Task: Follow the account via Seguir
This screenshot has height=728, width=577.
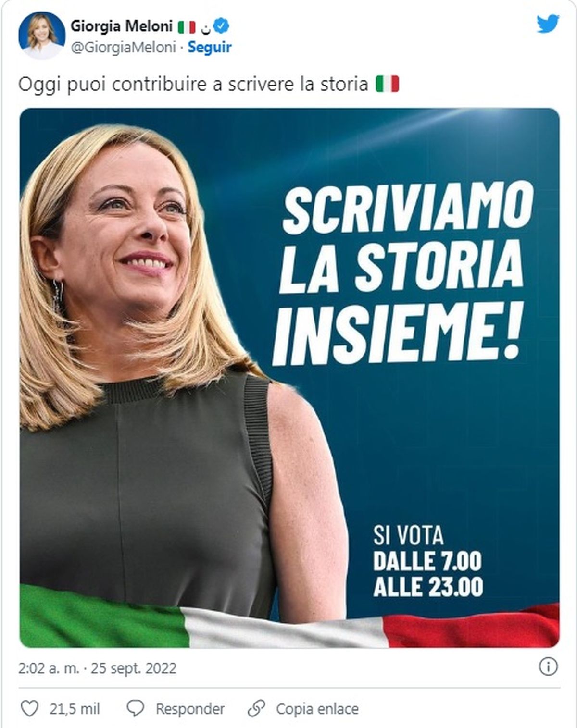Action: (x=210, y=47)
